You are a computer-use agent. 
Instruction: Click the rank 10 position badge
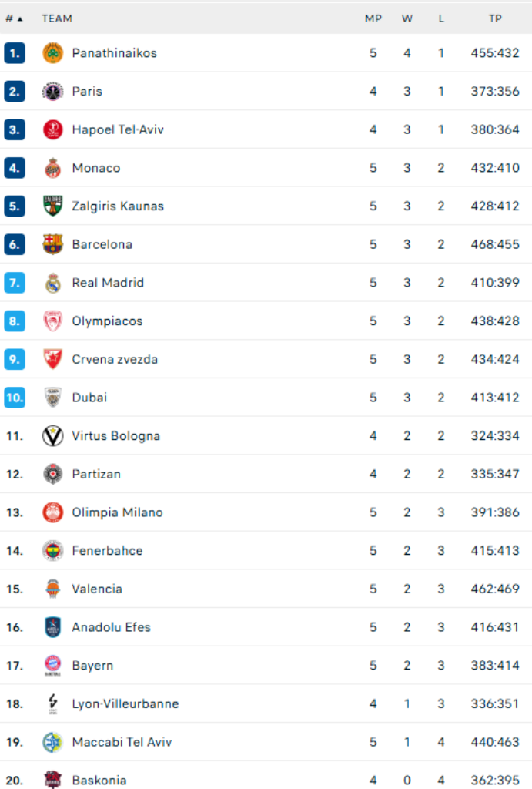pyautogui.click(x=15, y=398)
